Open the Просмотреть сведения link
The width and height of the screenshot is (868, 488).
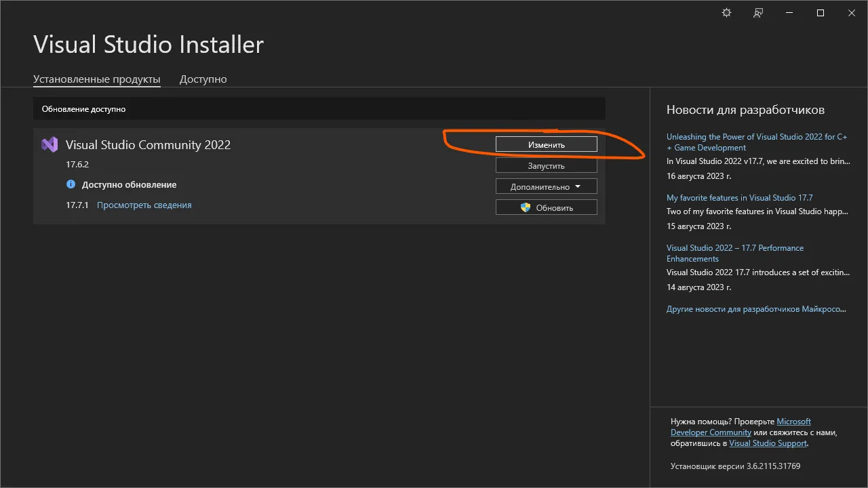pyautogui.click(x=144, y=205)
